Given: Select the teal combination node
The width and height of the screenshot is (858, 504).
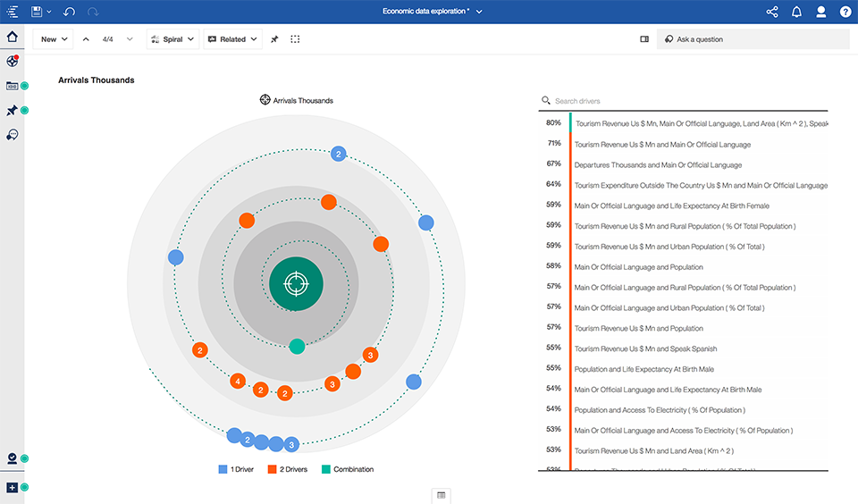Looking at the screenshot, I should [297, 347].
